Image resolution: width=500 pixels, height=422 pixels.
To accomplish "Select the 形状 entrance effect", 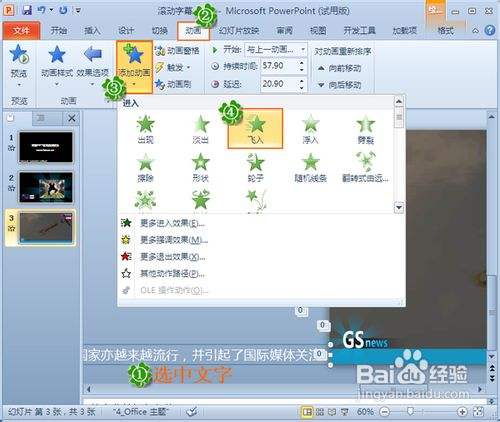I will click(200, 167).
